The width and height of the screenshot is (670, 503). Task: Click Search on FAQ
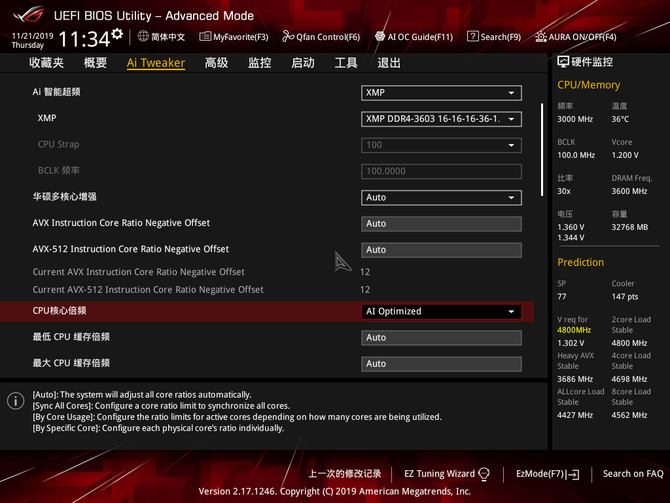click(632, 474)
